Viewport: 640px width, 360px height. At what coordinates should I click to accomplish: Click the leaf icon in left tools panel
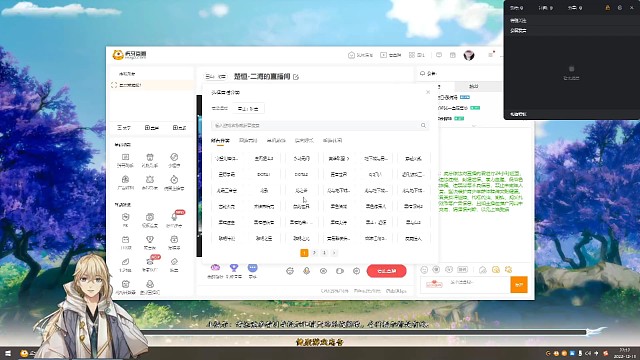point(125,262)
